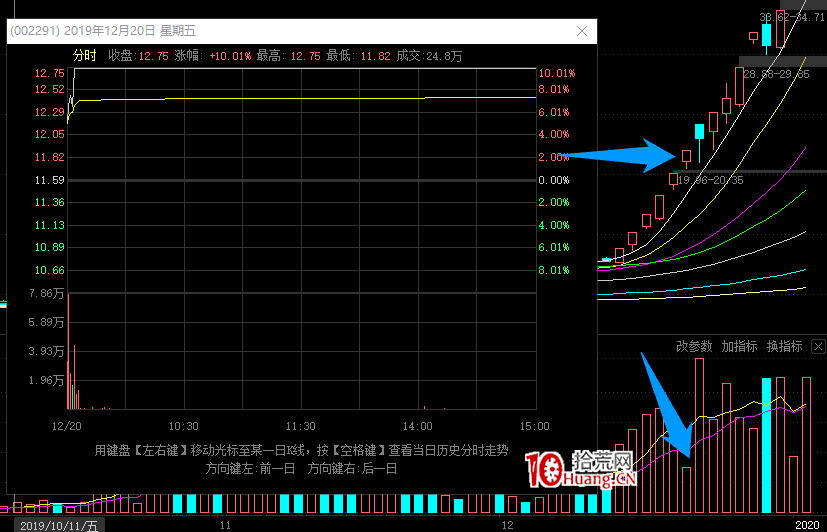Click the 15:00 time axis label
This screenshot has height=532, width=827.
534,426
